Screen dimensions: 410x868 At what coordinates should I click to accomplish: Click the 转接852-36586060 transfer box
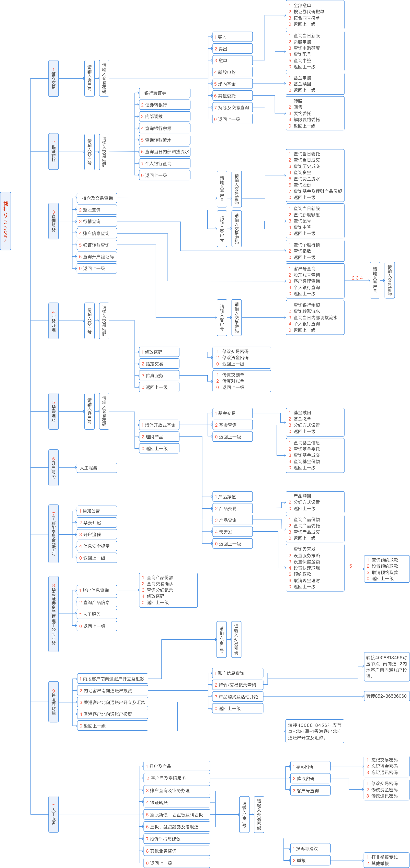coord(387,696)
